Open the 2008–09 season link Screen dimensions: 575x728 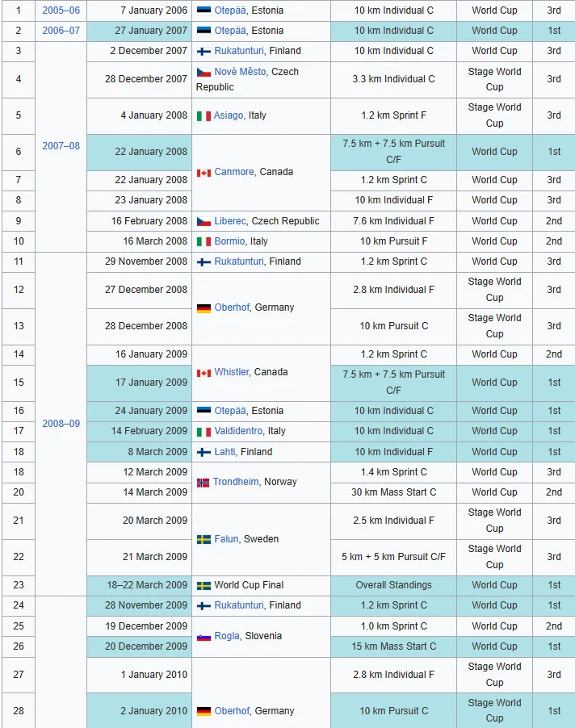click(61, 424)
